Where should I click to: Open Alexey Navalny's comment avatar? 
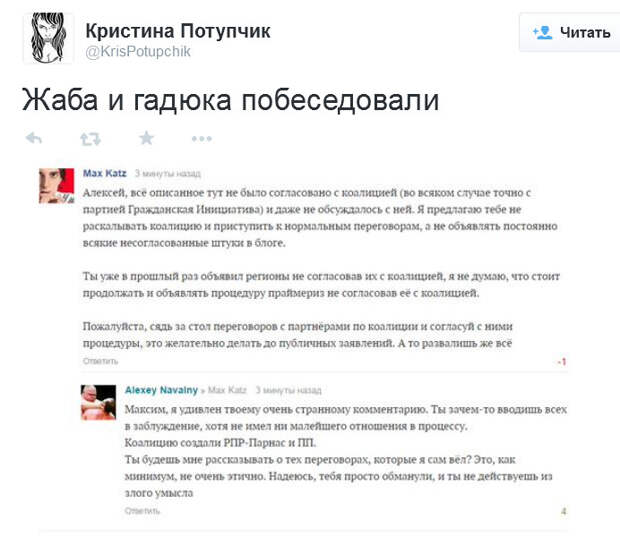[98, 402]
